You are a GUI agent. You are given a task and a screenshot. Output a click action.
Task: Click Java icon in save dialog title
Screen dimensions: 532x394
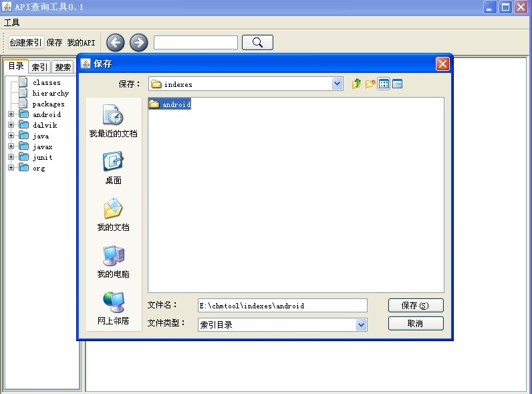(86, 64)
